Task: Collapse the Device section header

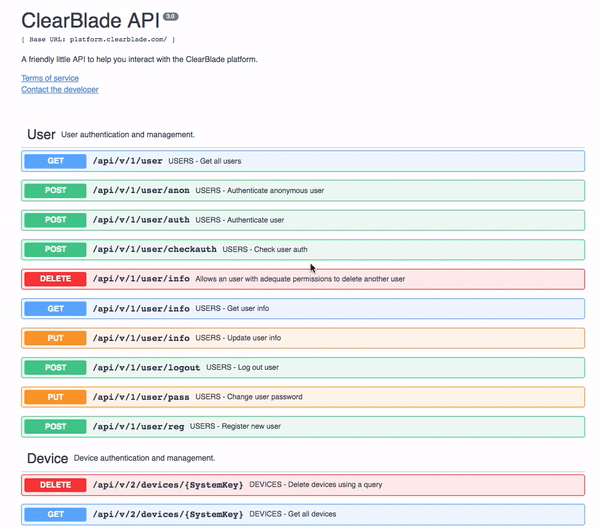Action: [48, 458]
